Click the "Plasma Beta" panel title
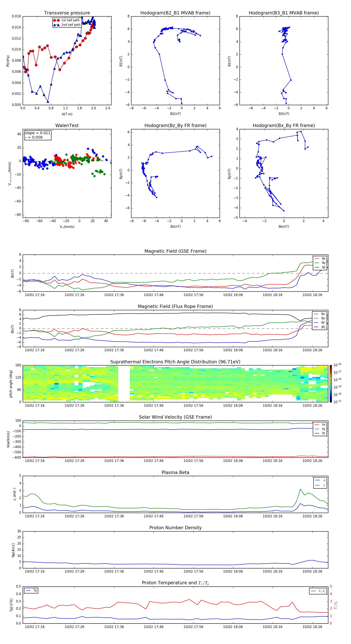Image resolution: width=351 pixels, height=644 pixels. pos(175,472)
